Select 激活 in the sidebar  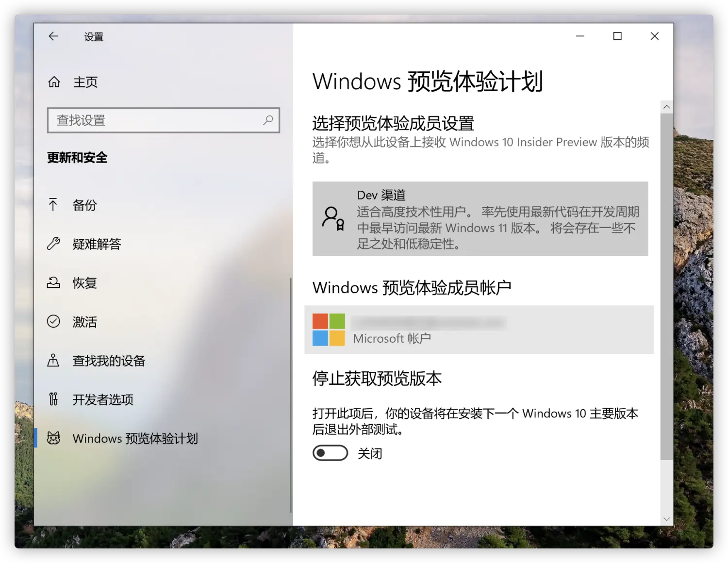tap(163, 321)
